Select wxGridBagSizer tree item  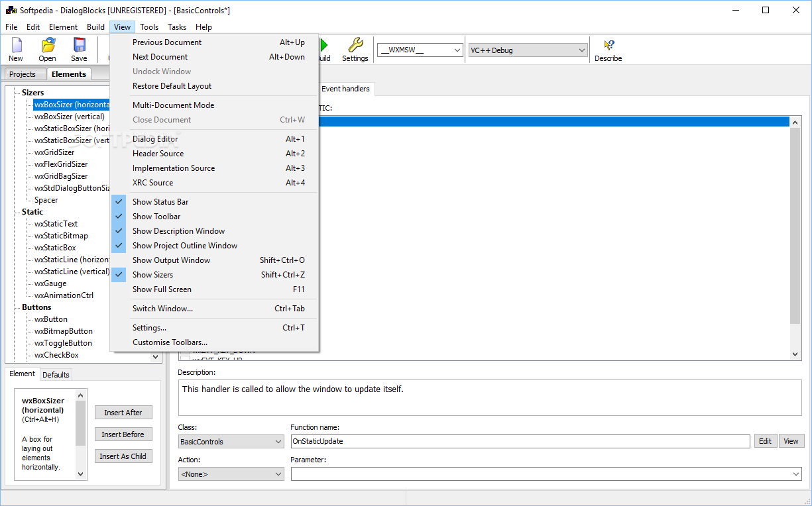pos(61,176)
